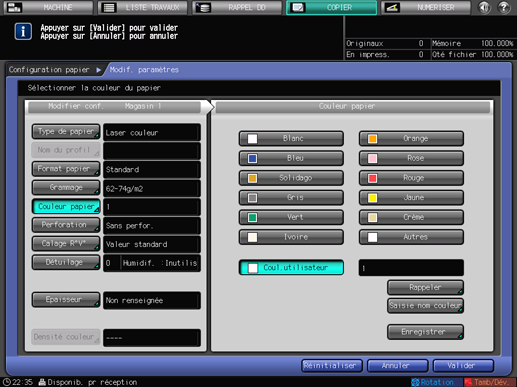Choose Rose paper color
This screenshot has width=517, height=387.
pyautogui.click(x=411, y=158)
